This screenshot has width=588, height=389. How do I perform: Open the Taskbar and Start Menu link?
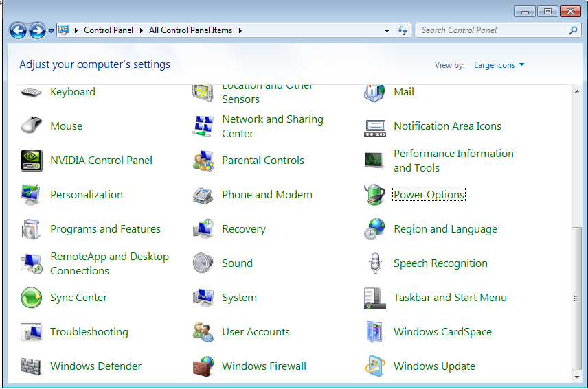[450, 298]
